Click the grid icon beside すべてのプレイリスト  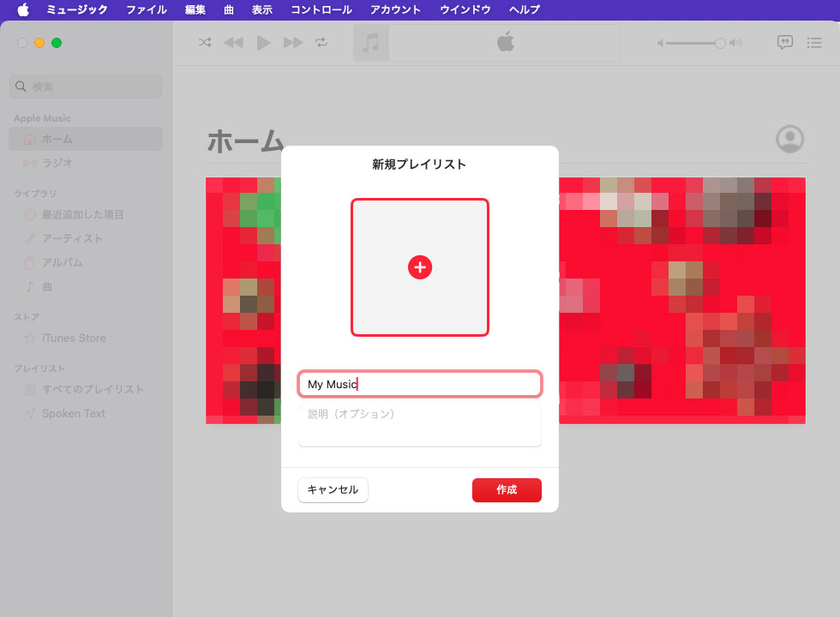[x=30, y=389]
